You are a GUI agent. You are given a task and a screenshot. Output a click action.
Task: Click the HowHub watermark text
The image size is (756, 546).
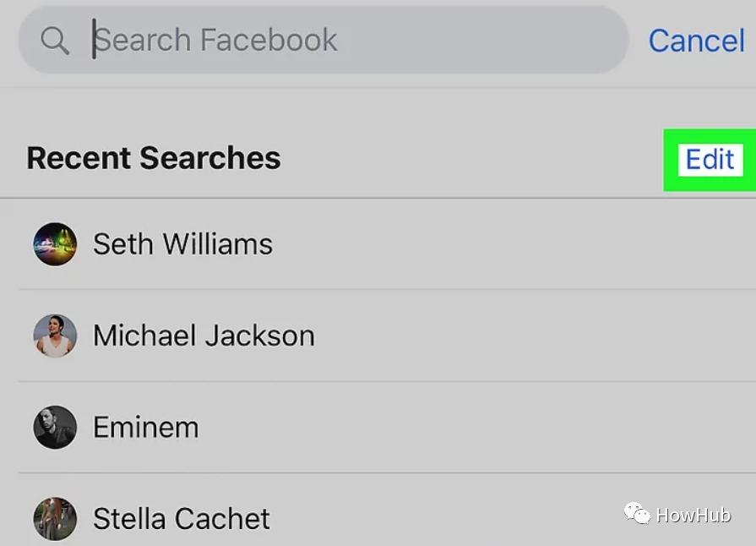[693, 515]
